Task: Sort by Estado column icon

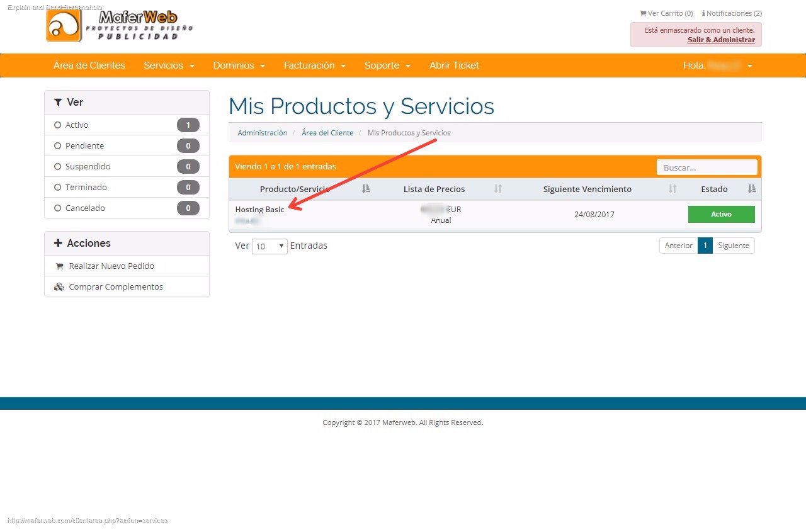Action: tap(751, 189)
